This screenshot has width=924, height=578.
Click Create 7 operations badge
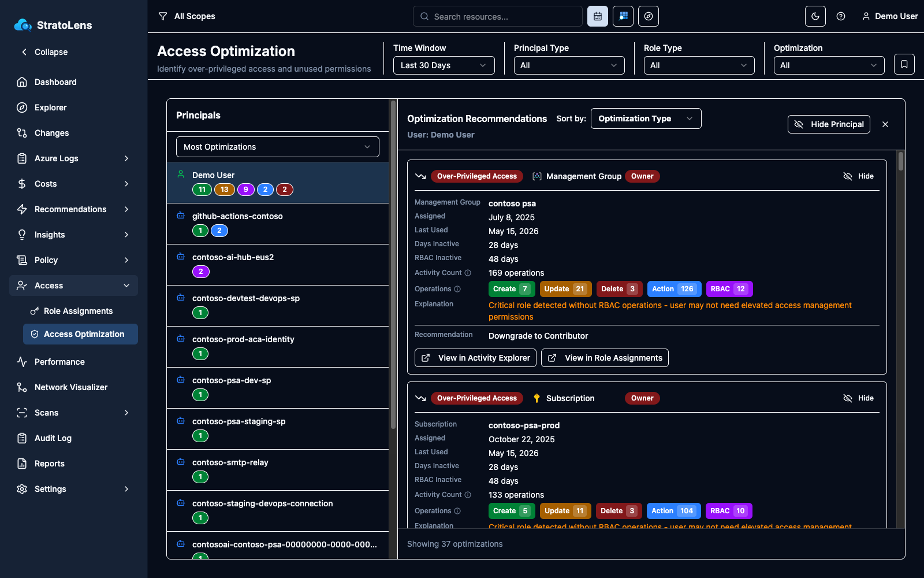[512, 289]
